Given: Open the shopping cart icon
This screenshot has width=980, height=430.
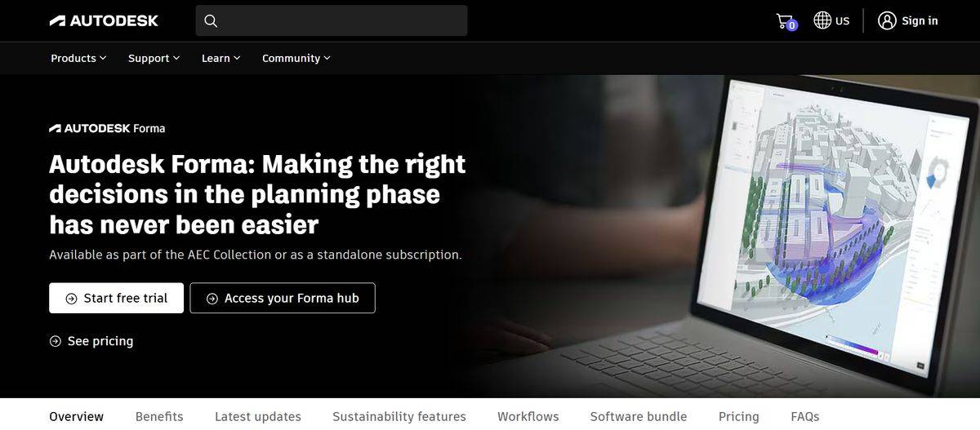Looking at the screenshot, I should [785, 21].
